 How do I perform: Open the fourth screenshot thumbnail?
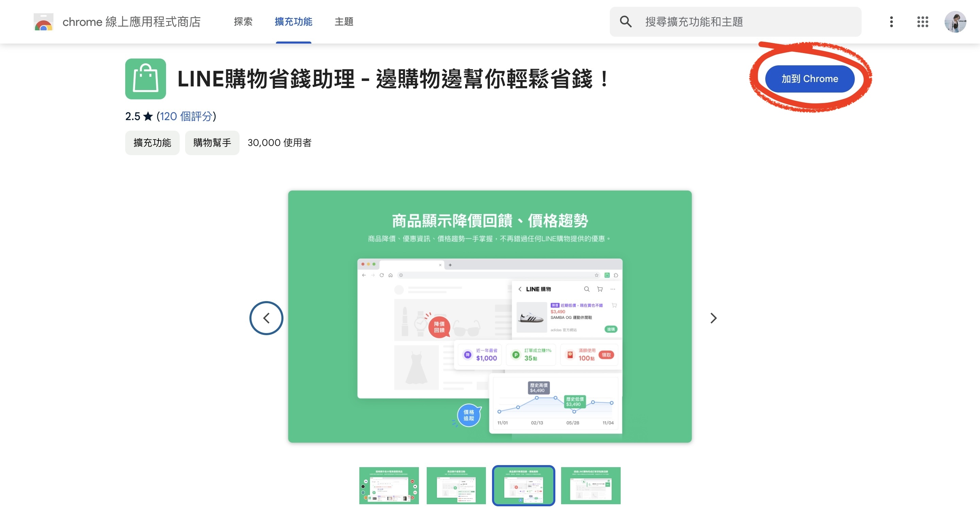(x=590, y=486)
